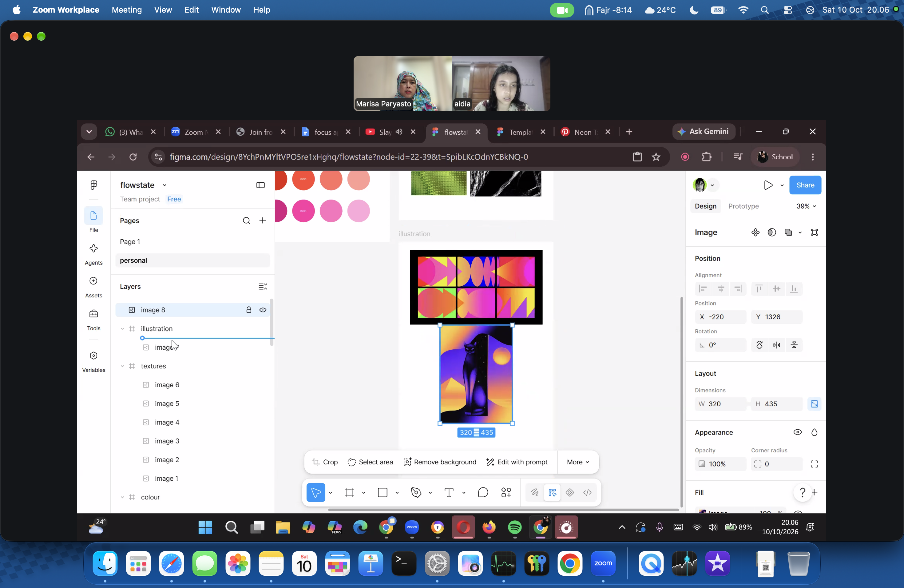
Task: Click Edit with prompt button
Action: (x=517, y=462)
